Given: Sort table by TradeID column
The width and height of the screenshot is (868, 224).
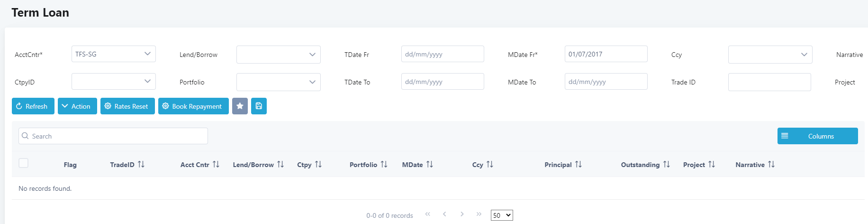Looking at the screenshot, I should coord(141,165).
